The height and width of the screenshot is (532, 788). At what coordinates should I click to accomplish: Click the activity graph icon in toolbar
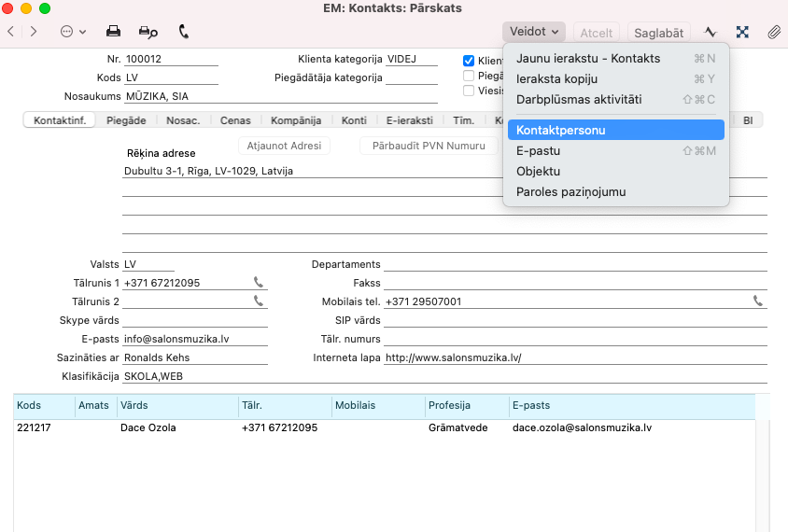pyautogui.click(x=711, y=32)
